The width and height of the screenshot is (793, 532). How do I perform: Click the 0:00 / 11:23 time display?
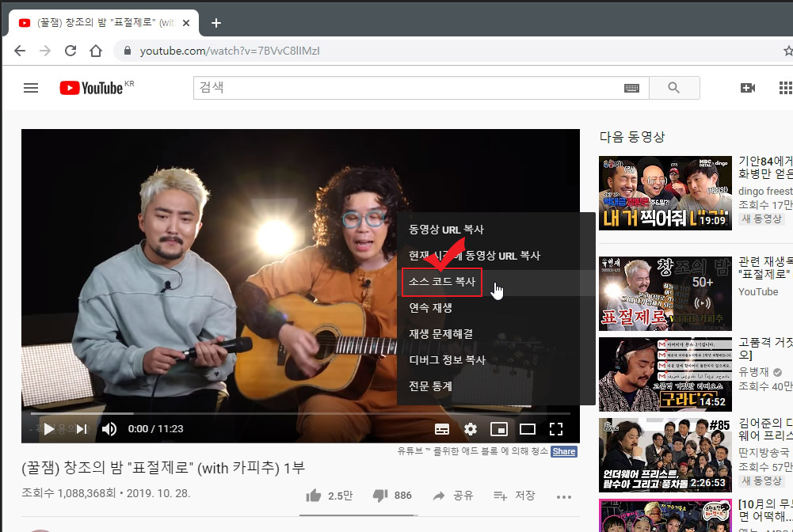(156, 429)
